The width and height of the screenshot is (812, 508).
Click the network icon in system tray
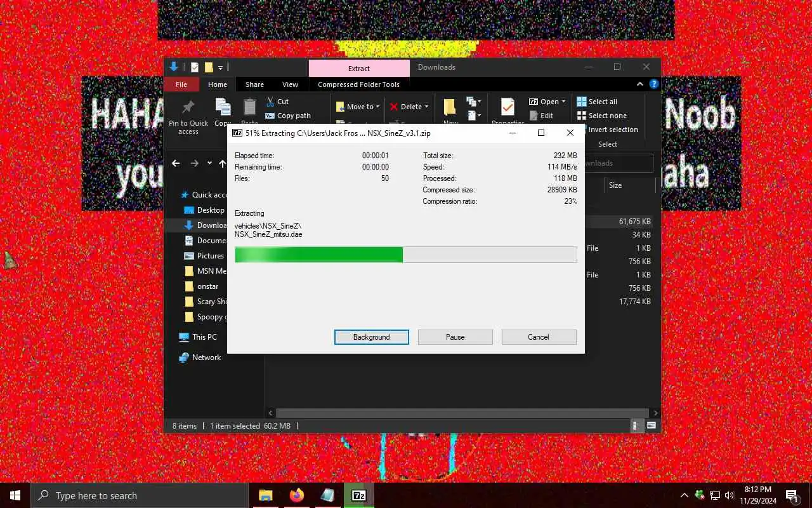tap(714, 495)
